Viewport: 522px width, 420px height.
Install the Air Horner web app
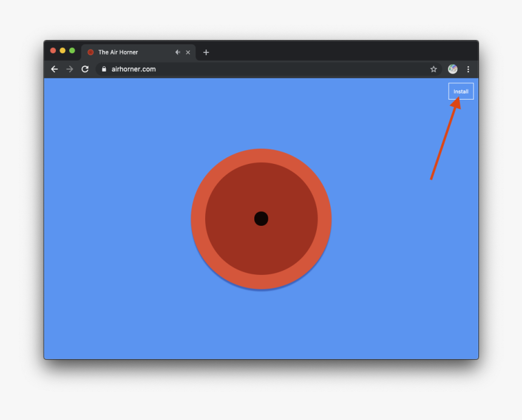(461, 90)
